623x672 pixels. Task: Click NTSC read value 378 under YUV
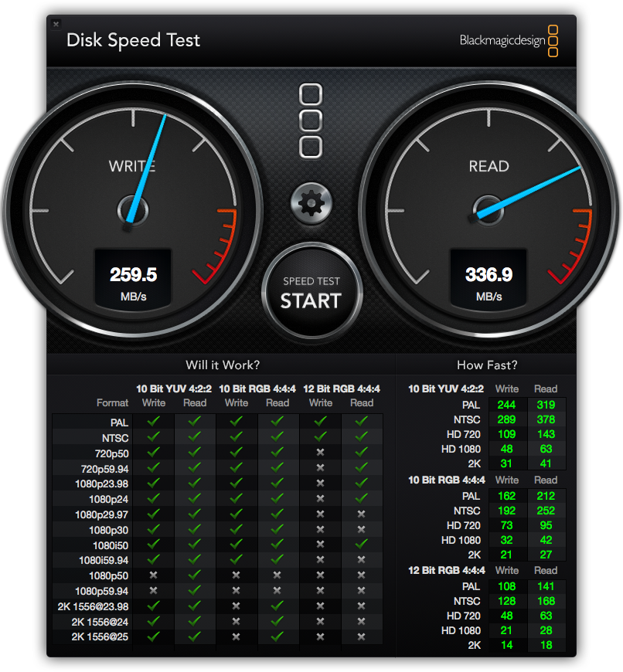546,419
